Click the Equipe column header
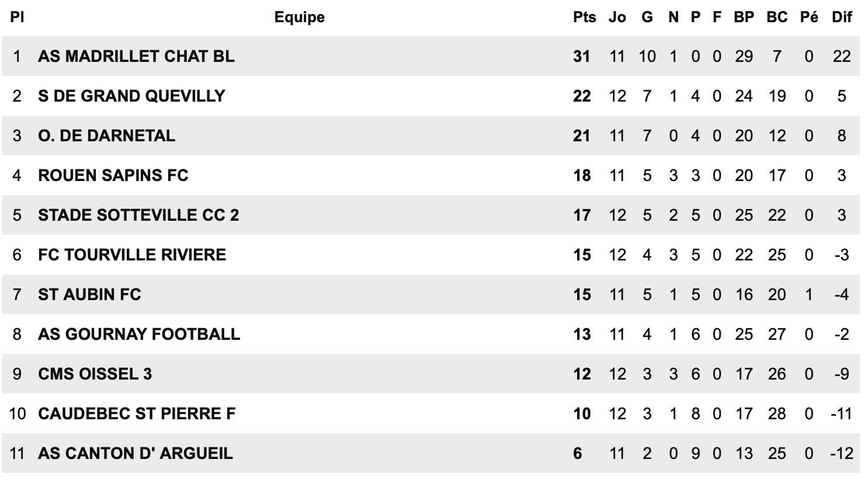This screenshot has width=868, height=480. coord(299,17)
